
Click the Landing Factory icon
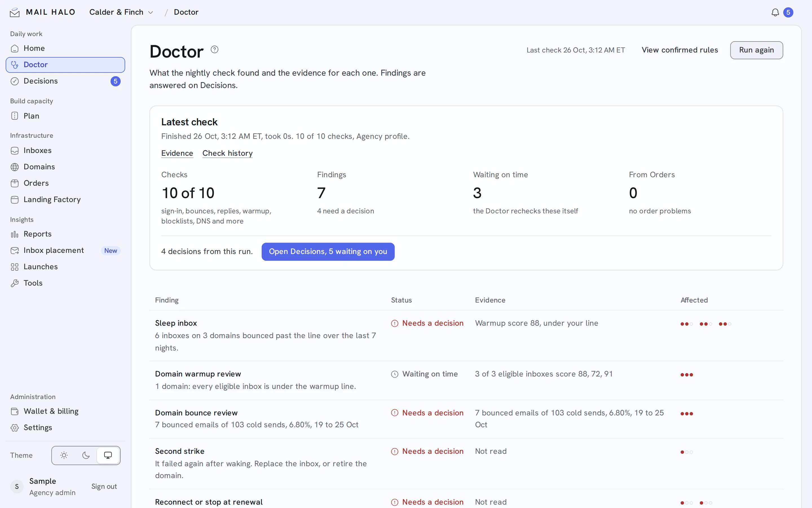pyautogui.click(x=14, y=200)
